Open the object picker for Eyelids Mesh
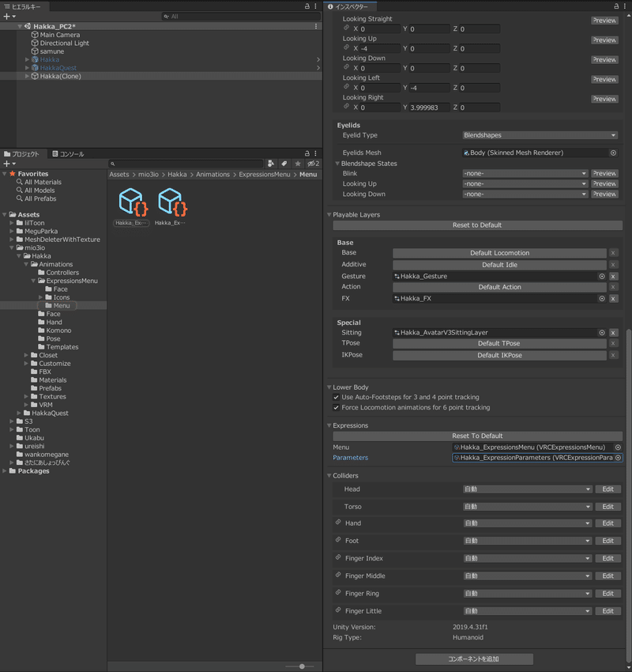The image size is (632, 672). point(613,153)
